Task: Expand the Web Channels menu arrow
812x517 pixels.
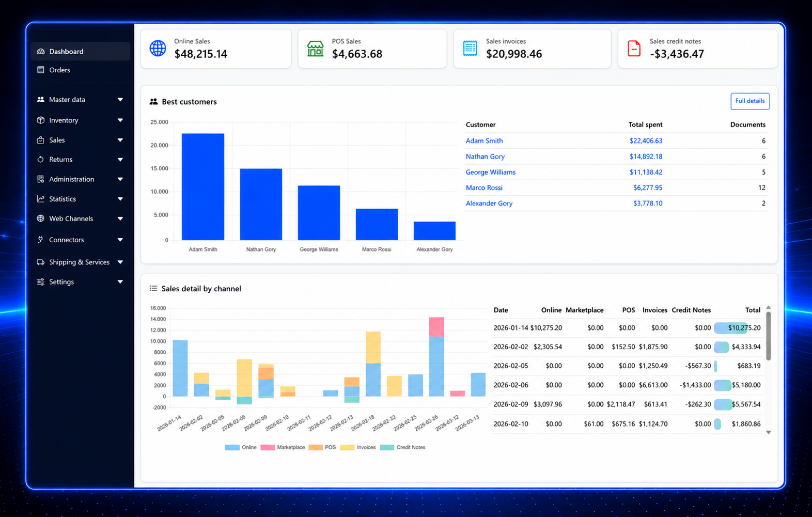Action: pos(120,218)
